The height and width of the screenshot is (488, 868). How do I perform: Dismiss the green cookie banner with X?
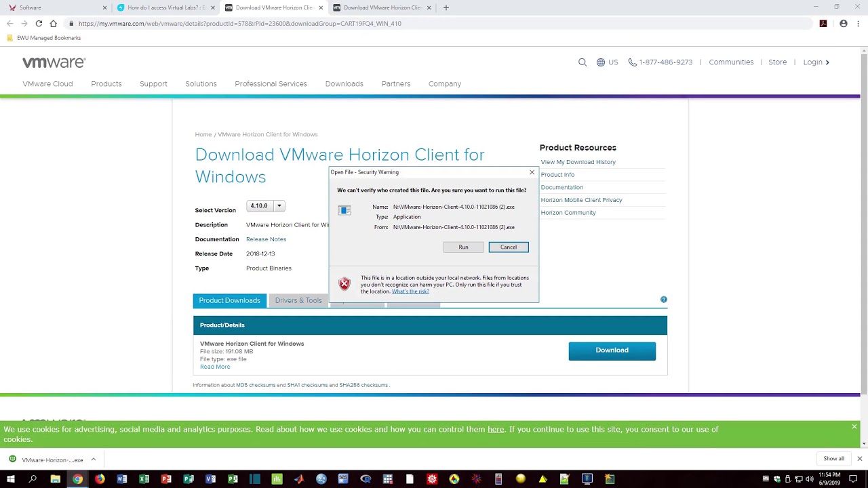click(854, 426)
